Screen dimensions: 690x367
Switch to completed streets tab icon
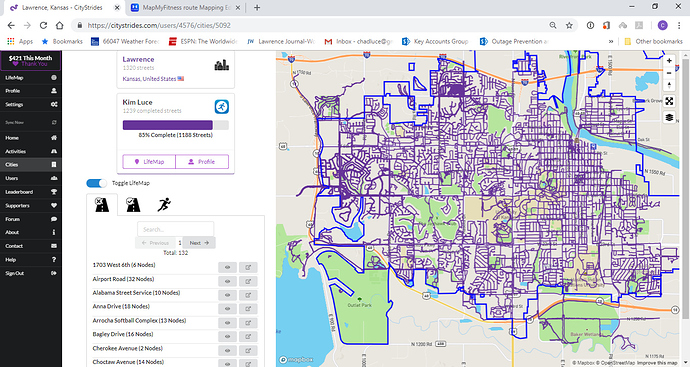click(x=133, y=205)
